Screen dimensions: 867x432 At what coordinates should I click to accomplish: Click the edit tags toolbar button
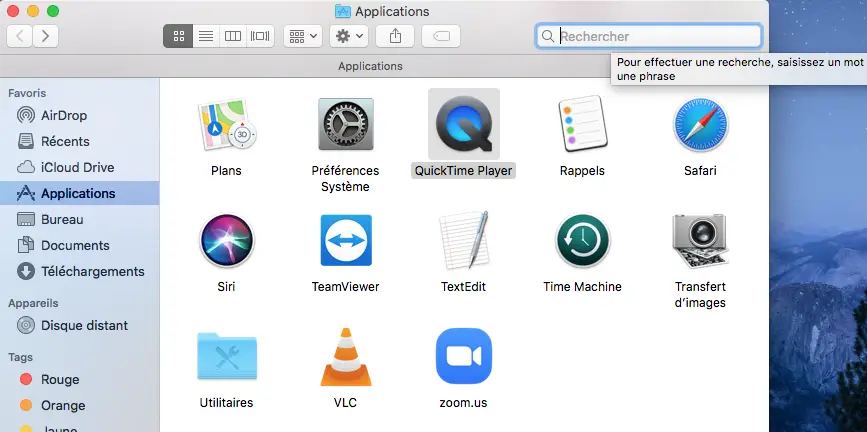click(x=441, y=37)
